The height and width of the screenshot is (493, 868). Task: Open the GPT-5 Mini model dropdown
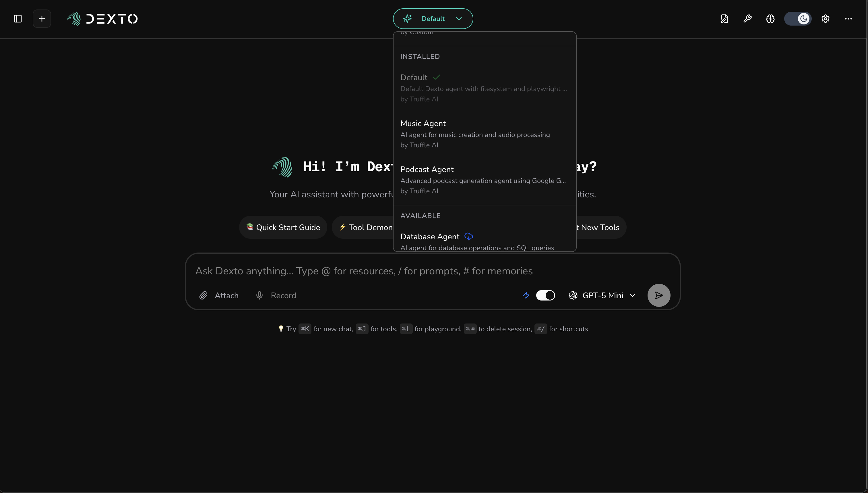tap(602, 295)
